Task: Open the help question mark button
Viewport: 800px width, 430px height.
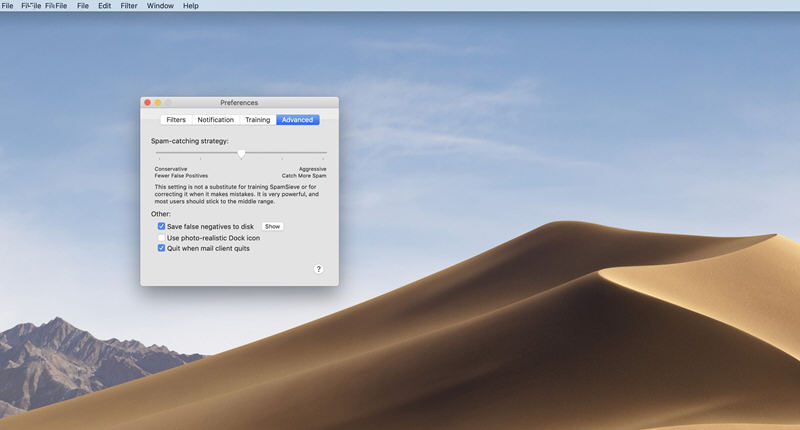Action: point(318,269)
